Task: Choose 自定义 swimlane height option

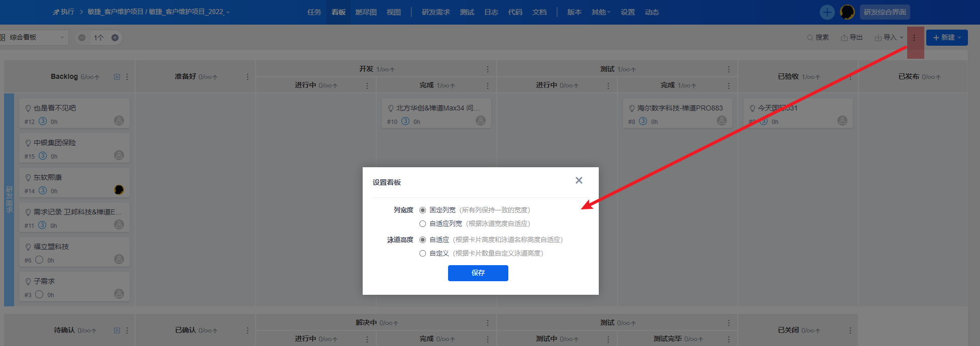Action: tap(422, 253)
